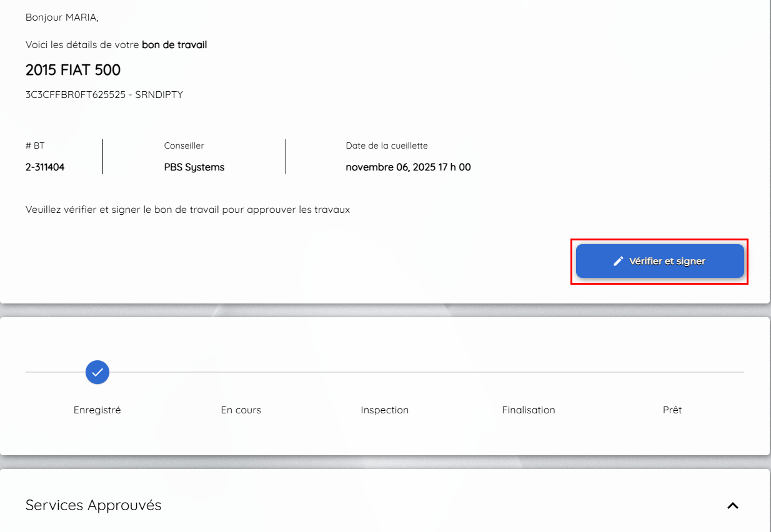Click the Inspection progress step
771x532 pixels.
coord(384,410)
